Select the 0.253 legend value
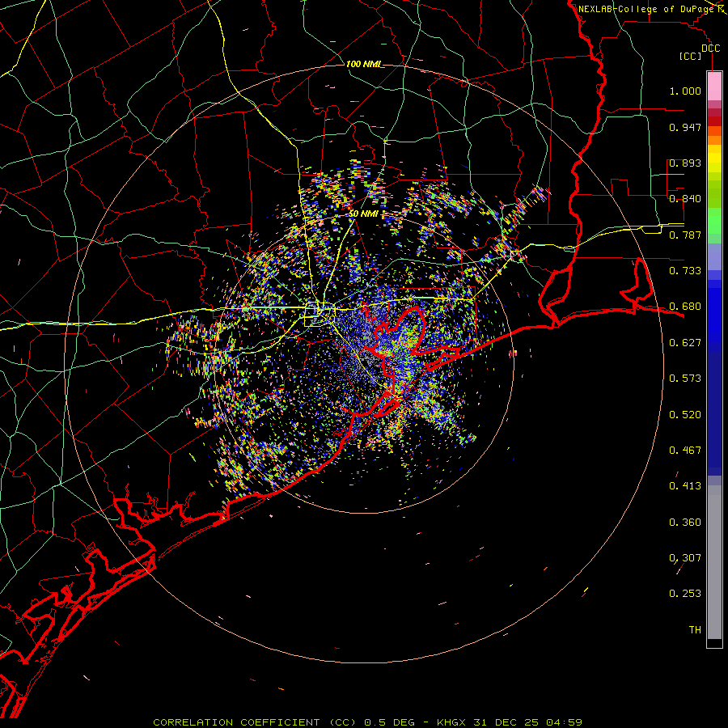The image size is (728, 728). (685, 594)
